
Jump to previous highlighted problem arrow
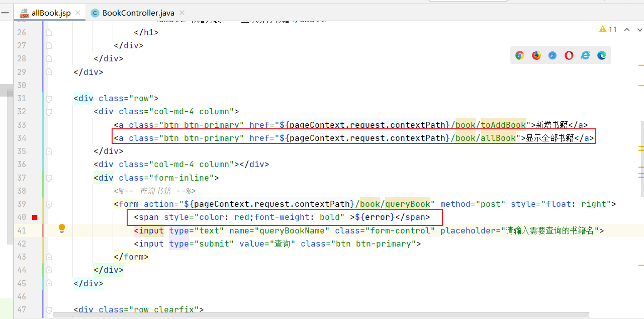click(627, 30)
